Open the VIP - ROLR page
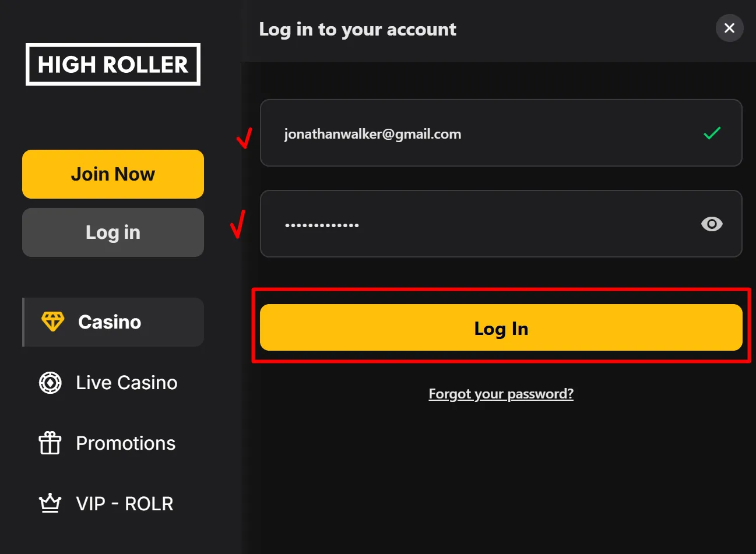Image resolution: width=756 pixels, height=554 pixels. pyautogui.click(x=124, y=503)
